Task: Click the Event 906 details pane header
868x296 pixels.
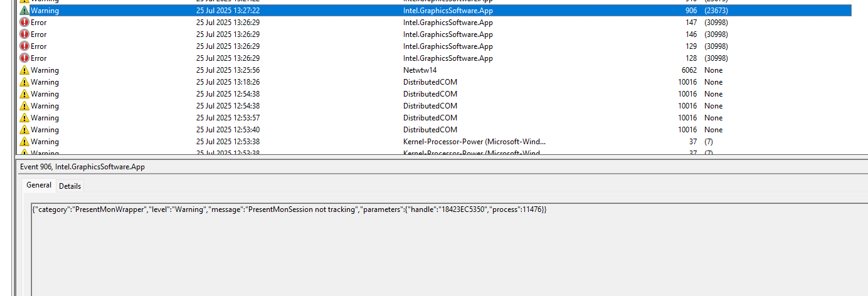Action: click(x=82, y=167)
